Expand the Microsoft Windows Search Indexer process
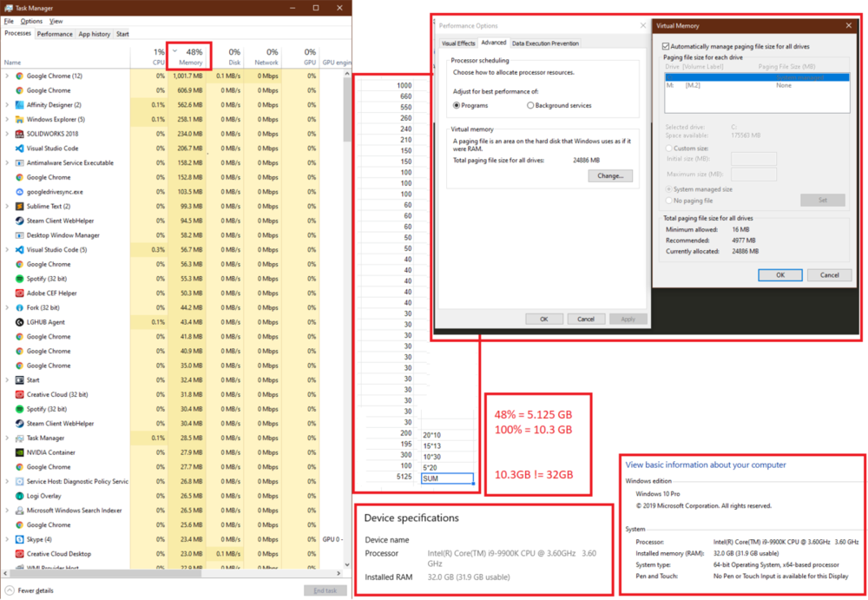This screenshot has width=868, height=600. click(x=7, y=511)
